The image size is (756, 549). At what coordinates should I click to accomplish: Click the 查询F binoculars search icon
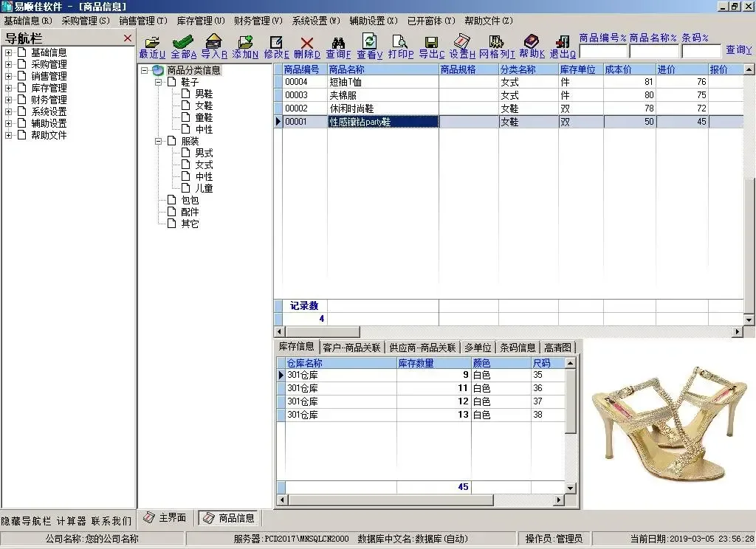coord(338,42)
